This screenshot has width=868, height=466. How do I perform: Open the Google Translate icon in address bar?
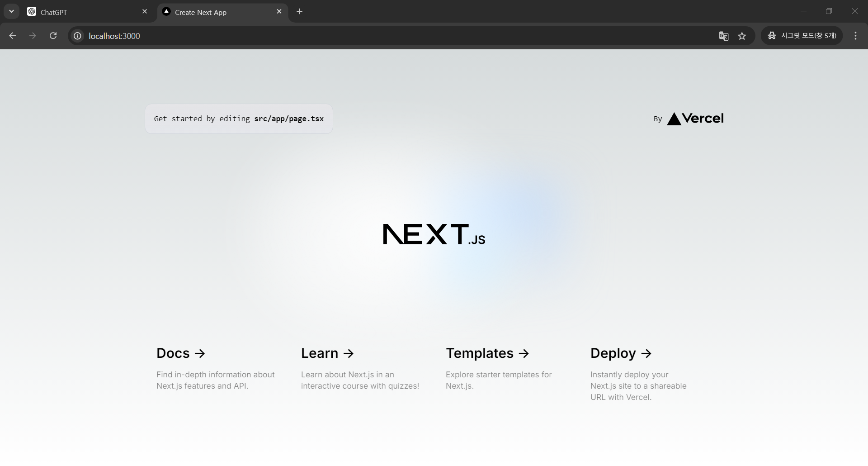pos(723,36)
